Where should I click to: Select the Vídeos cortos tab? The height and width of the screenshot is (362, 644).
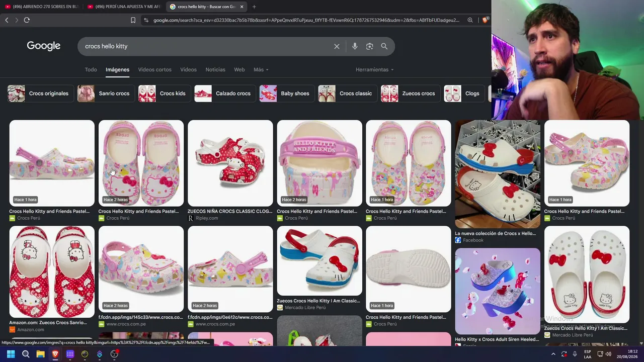[x=155, y=69]
